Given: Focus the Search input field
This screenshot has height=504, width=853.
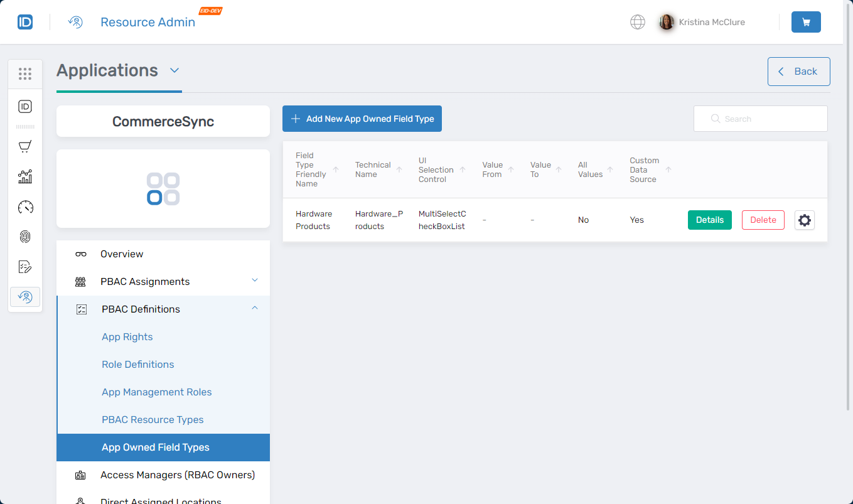Looking at the screenshot, I should (x=766, y=119).
